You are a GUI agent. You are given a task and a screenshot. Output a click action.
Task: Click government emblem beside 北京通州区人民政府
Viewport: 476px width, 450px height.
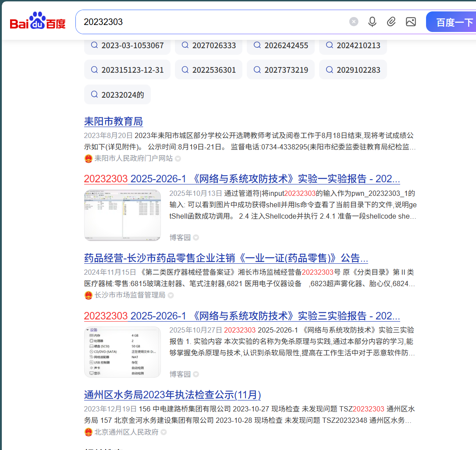pyautogui.click(x=89, y=432)
